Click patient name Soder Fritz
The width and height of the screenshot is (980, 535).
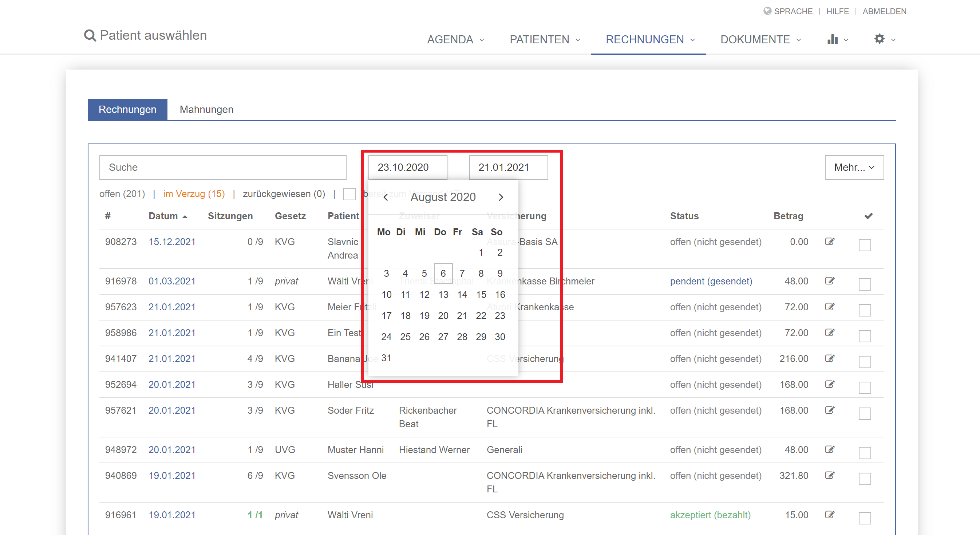(x=350, y=410)
